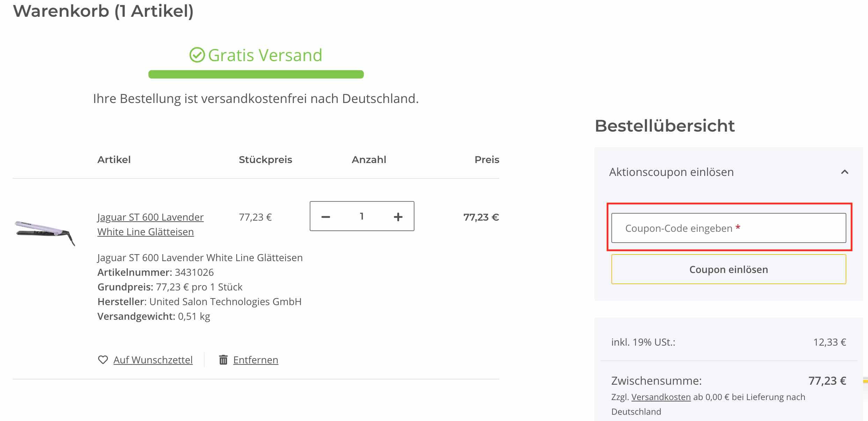Viewport: 868px width, 421px height.
Task: Click Entfernen to remove the article
Action: click(256, 360)
